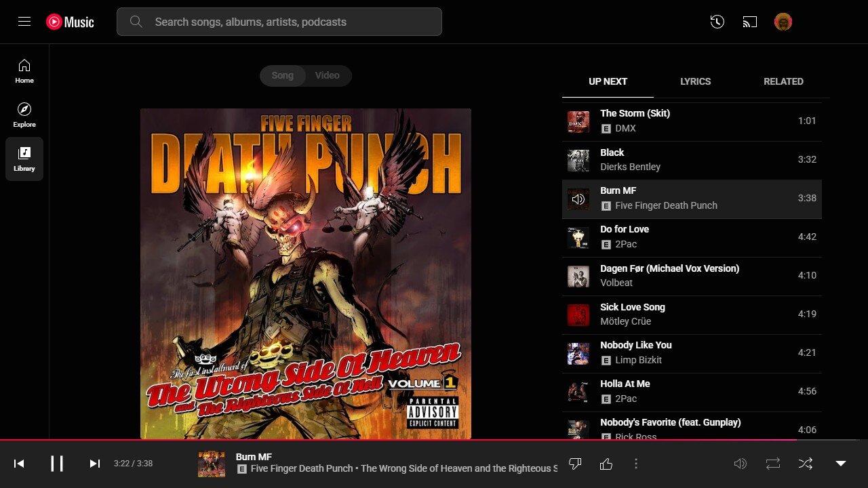The width and height of the screenshot is (868, 488).
Task: Toggle shuffle
Action: [806, 464]
